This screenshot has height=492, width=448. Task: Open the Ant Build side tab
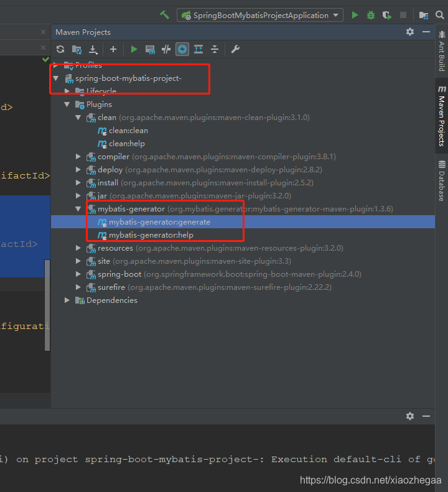pyautogui.click(x=442, y=51)
